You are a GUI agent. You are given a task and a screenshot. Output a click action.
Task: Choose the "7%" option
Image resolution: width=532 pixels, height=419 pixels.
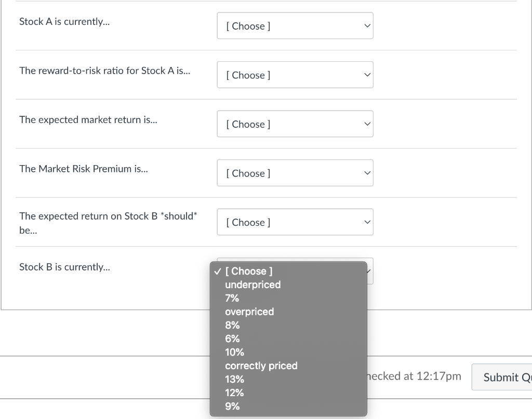click(x=232, y=298)
